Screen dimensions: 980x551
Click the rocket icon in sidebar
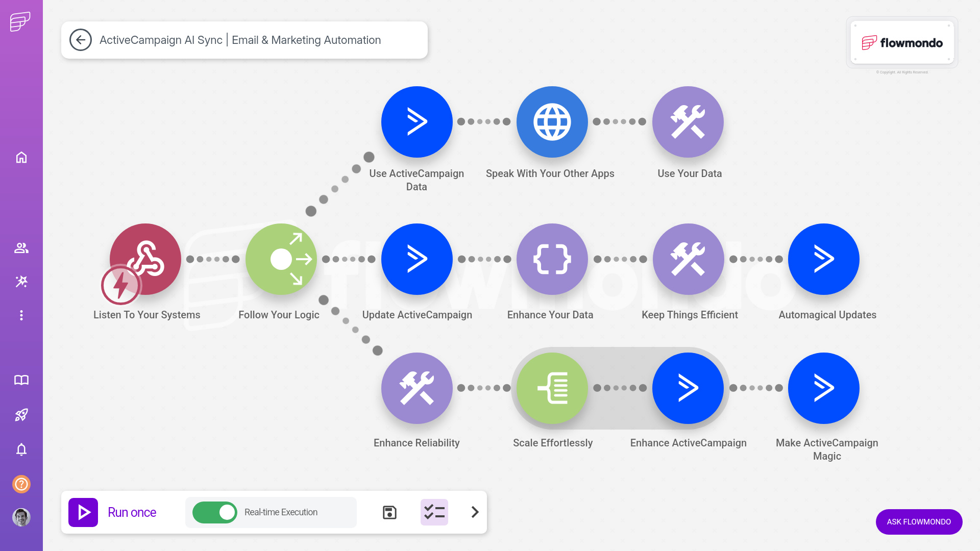pyautogui.click(x=21, y=415)
